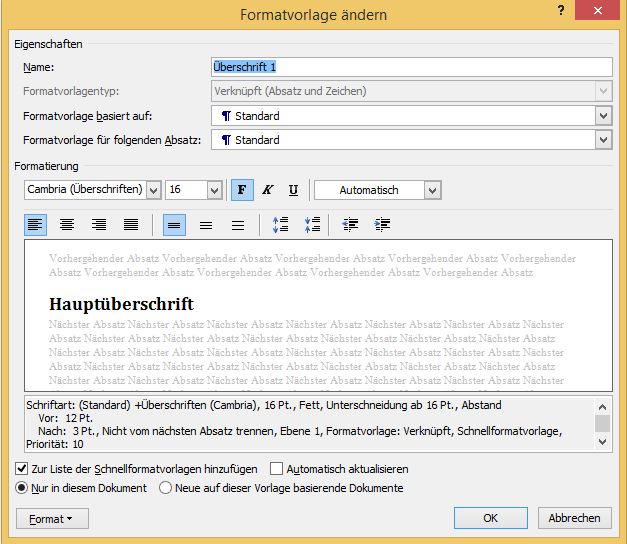Decrease paragraph spacing
The image size is (627, 544).
point(312,225)
